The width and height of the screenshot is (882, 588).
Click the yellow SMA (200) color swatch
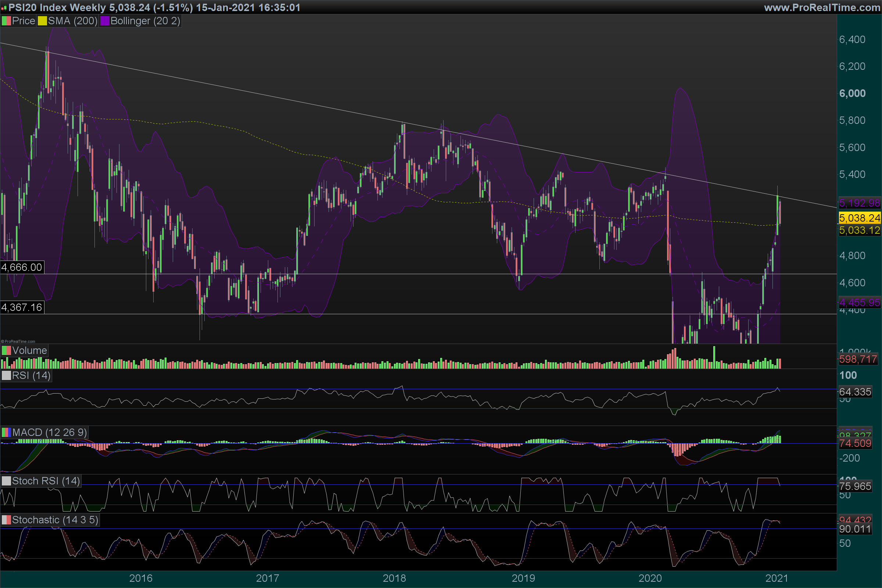pyautogui.click(x=42, y=21)
